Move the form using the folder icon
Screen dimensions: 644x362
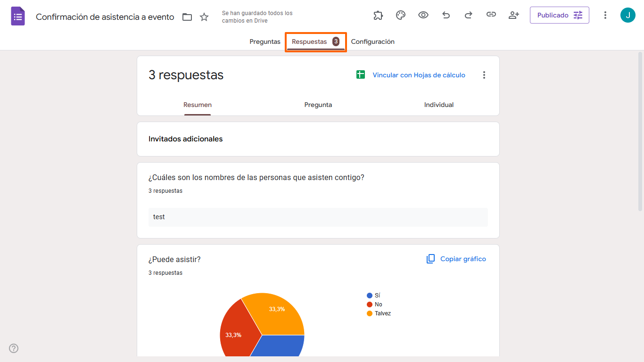187,16
